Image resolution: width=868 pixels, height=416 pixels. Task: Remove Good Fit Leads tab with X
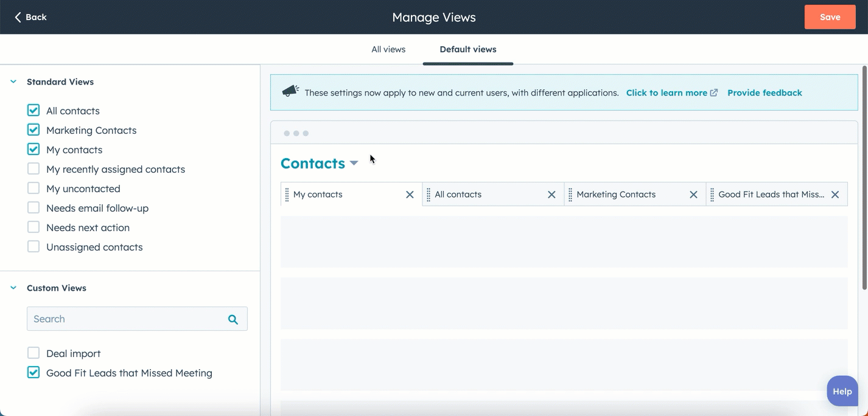point(835,195)
